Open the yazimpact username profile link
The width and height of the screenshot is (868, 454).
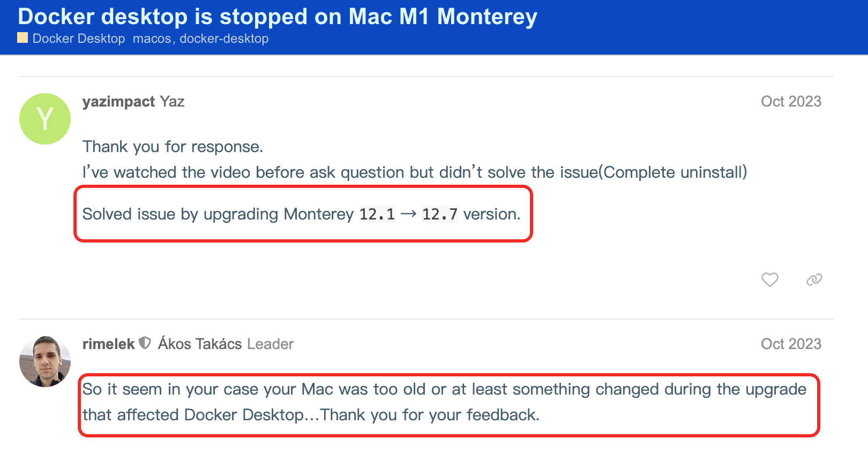118,102
